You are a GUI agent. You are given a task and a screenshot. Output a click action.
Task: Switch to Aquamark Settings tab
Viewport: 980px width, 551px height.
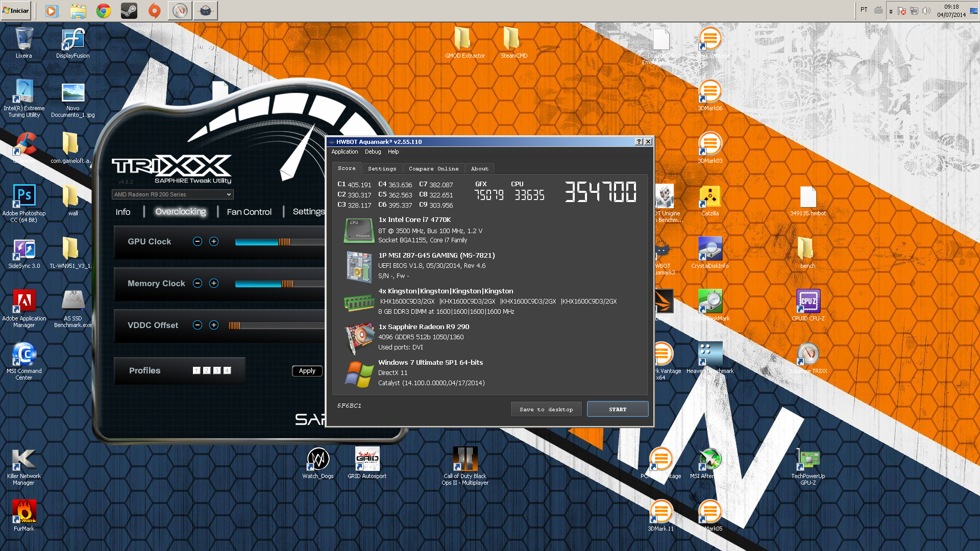click(x=382, y=168)
